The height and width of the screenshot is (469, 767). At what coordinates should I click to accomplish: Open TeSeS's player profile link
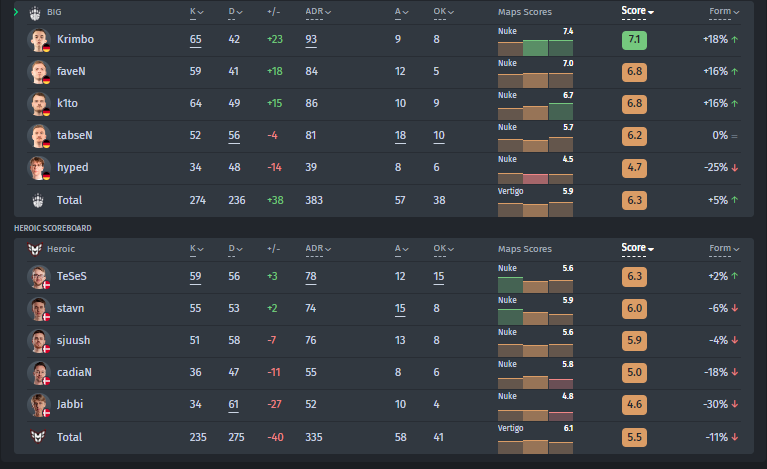pyautogui.click(x=71, y=276)
